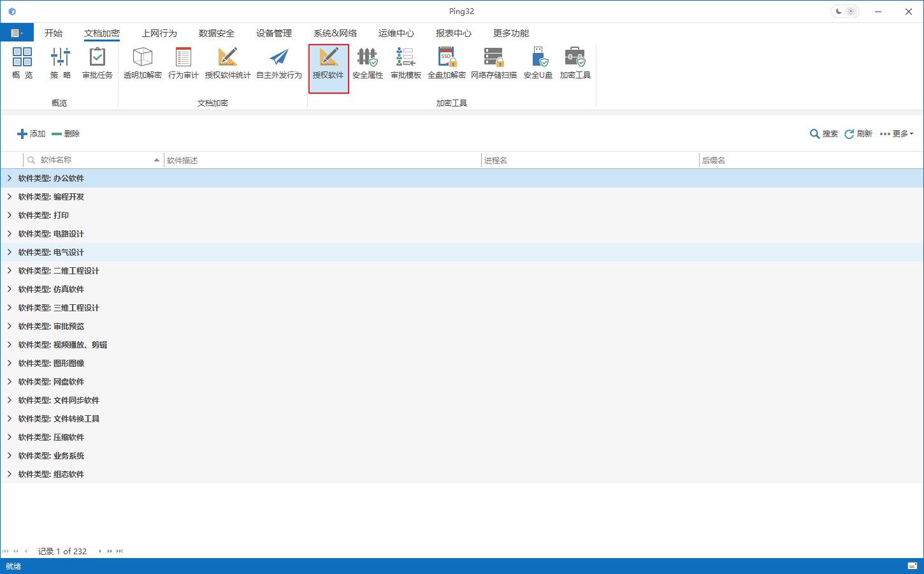Viewport: 924px width, 574px height.
Task: Open the 概览 overview icon
Action: pyautogui.click(x=22, y=63)
